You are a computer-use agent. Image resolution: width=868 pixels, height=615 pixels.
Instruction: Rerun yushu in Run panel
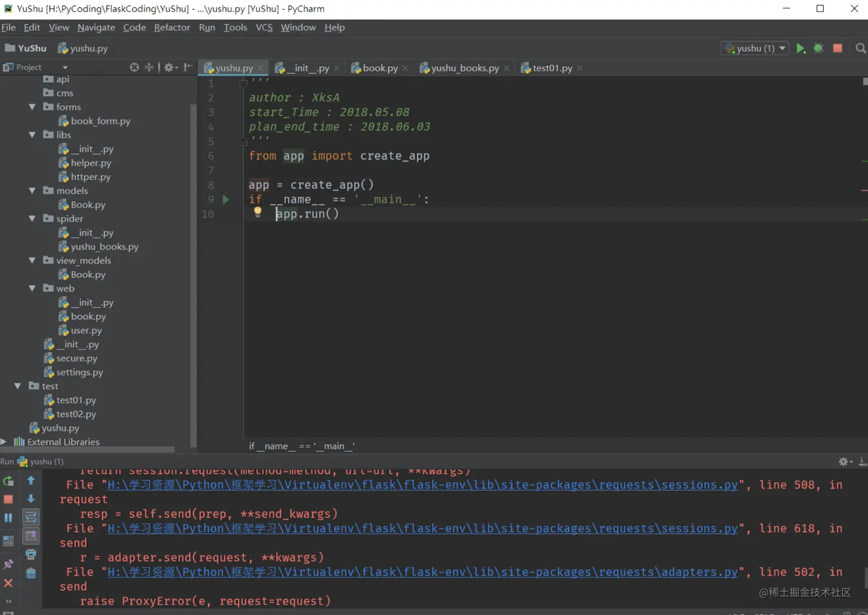click(x=8, y=481)
